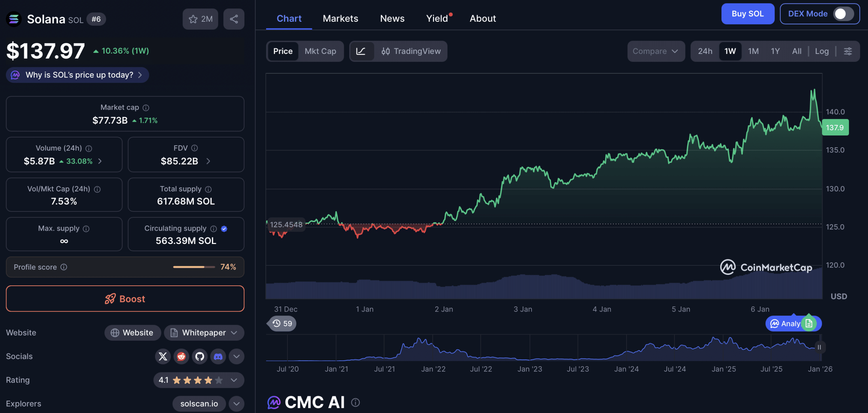Viewport: 868px width, 413px height.
Task: Select the line chart view icon
Action: tap(361, 51)
